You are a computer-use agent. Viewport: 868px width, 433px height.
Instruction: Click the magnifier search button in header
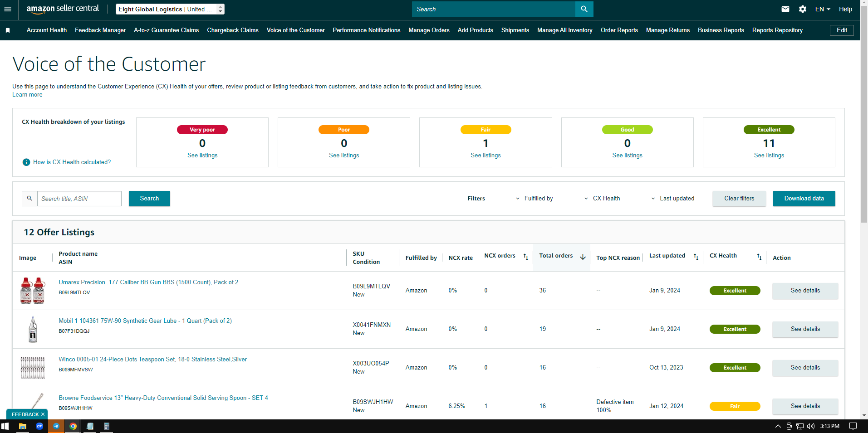[x=584, y=9]
